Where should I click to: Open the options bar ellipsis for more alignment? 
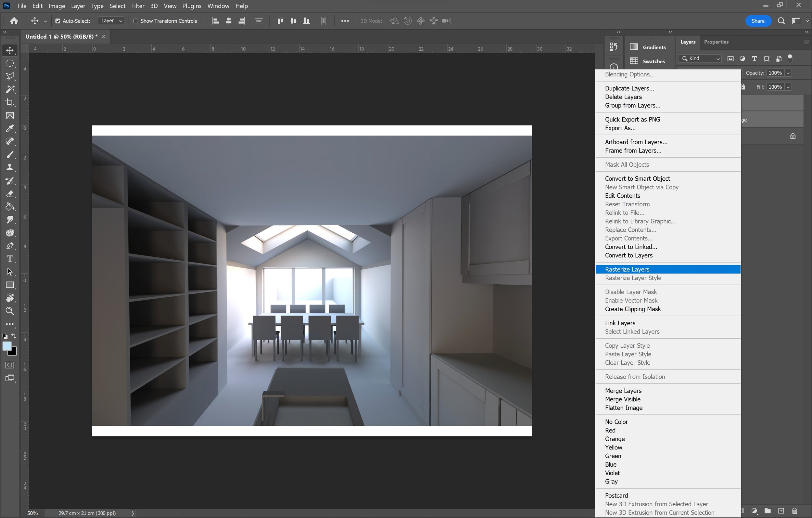point(345,21)
